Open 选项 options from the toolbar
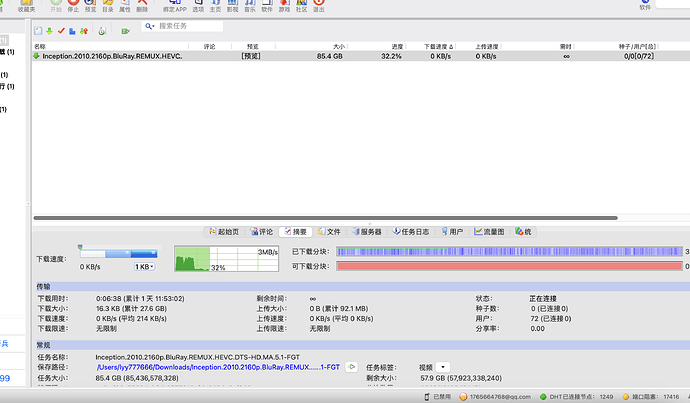 point(198,6)
